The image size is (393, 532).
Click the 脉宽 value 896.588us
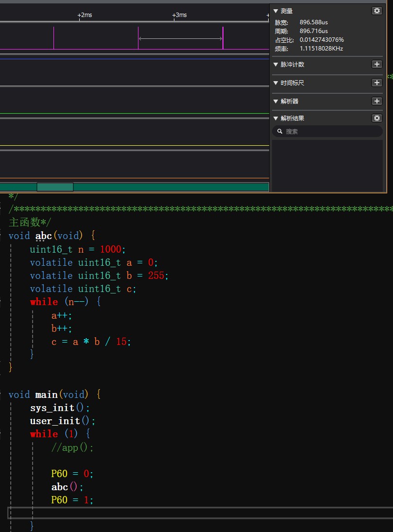[313, 22]
